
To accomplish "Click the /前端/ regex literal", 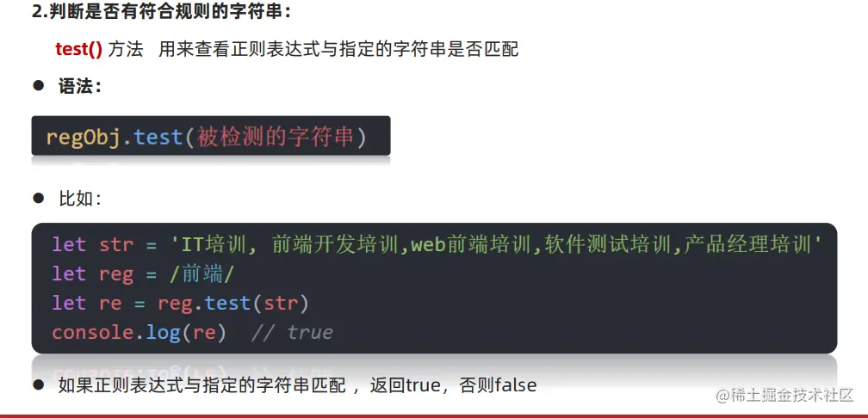I will pyautogui.click(x=202, y=274).
